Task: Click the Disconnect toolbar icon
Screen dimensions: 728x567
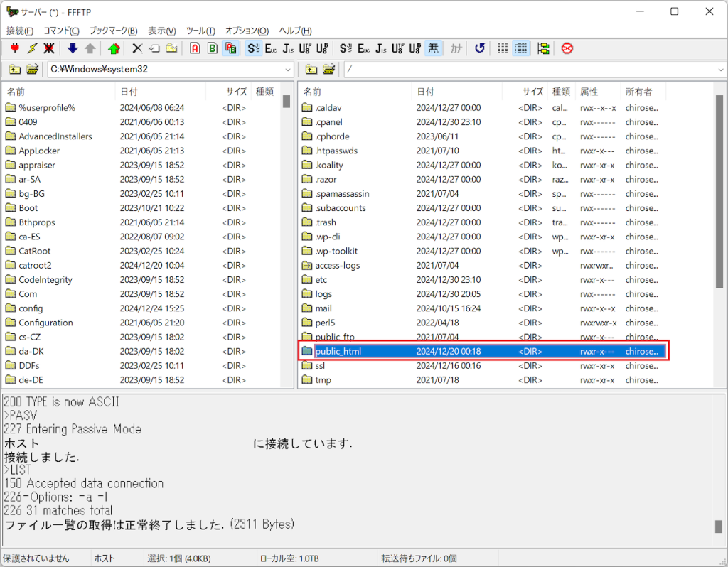Action: point(48,48)
